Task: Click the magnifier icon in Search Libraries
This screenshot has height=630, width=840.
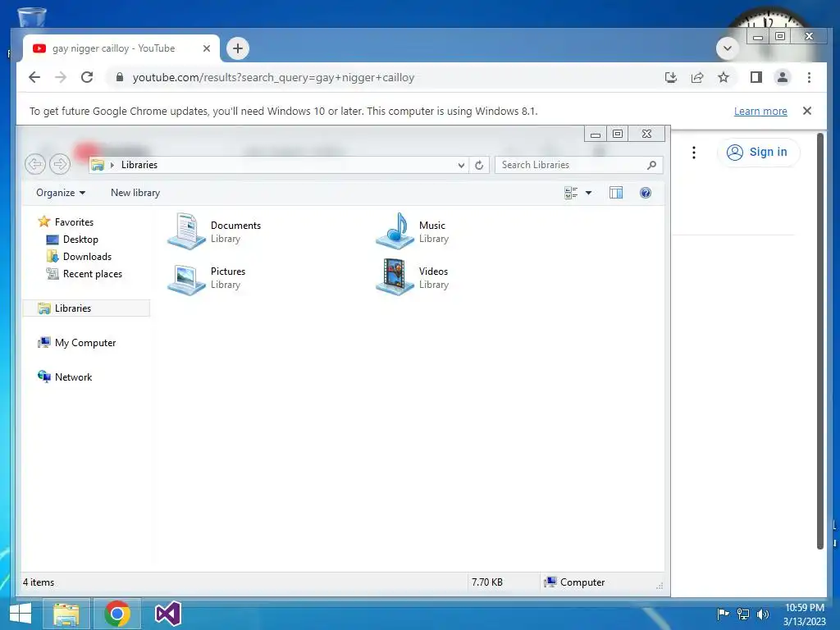Action: [651, 165]
